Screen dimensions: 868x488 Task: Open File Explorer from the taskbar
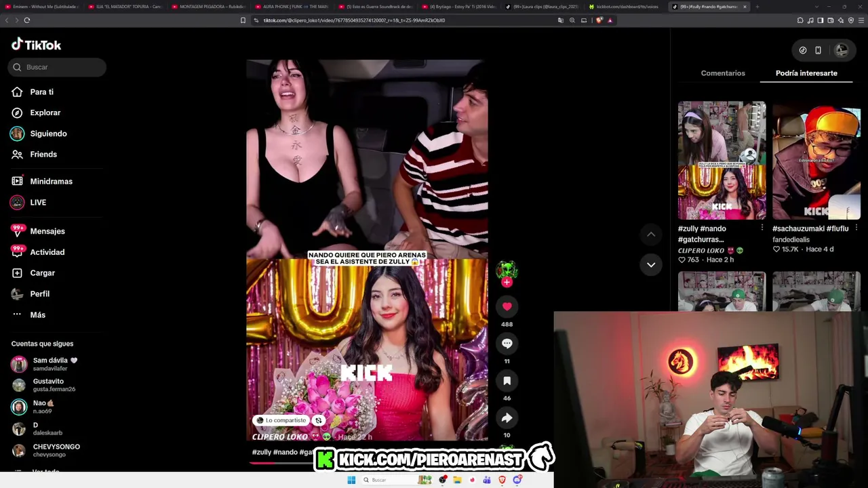tap(458, 481)
